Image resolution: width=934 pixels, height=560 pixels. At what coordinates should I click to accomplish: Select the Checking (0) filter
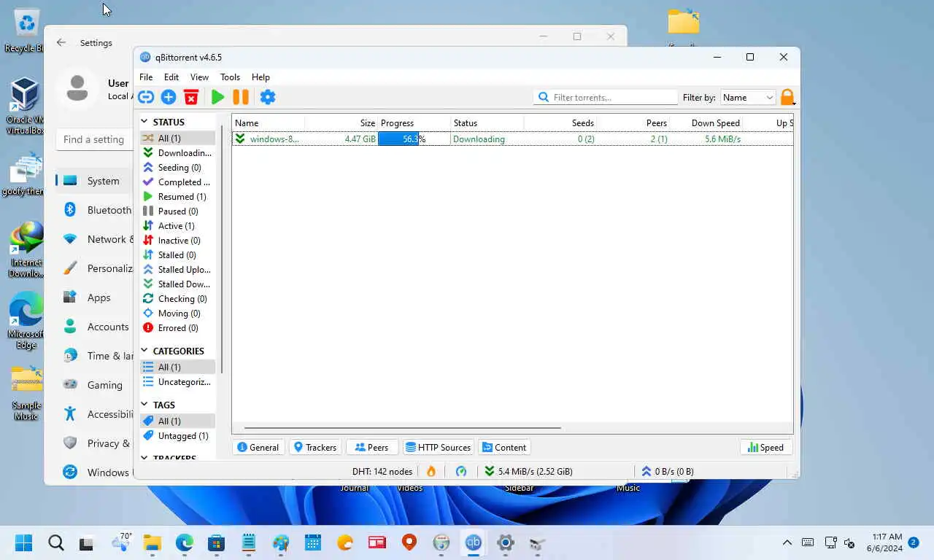(x=177, y=298)
